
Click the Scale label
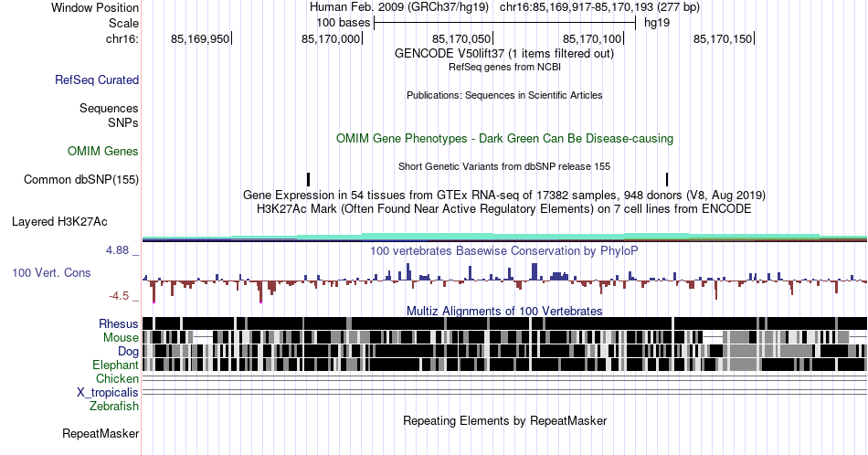pyautogui.click(x=123, y=23)
